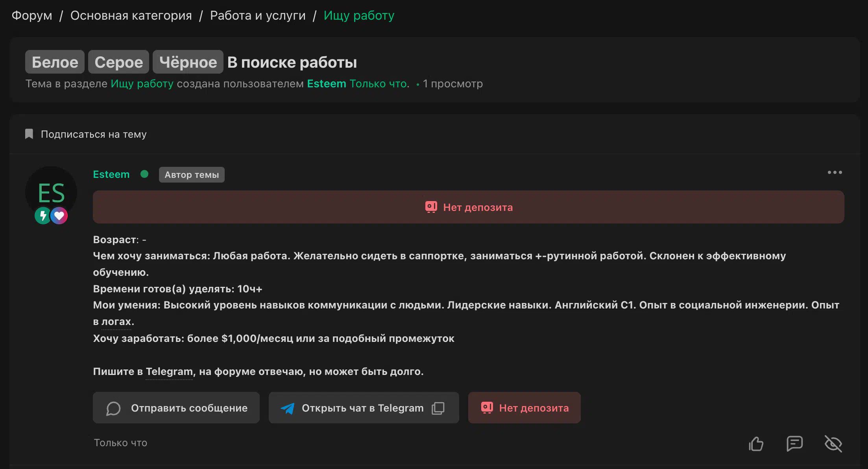868x469 pixels.
Task: Click the Хочу заработать: более $1,000/месяц line
Action: [273, 338]
